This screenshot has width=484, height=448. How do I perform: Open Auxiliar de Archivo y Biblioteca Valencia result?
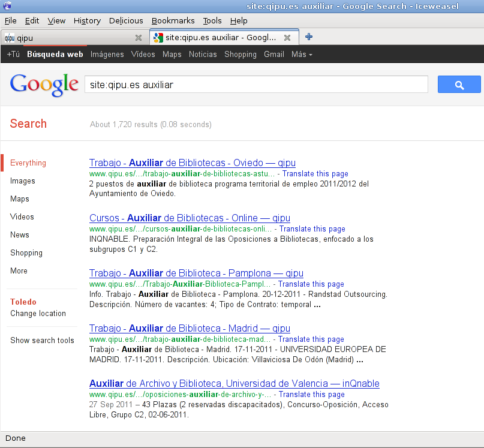(235, 383)
